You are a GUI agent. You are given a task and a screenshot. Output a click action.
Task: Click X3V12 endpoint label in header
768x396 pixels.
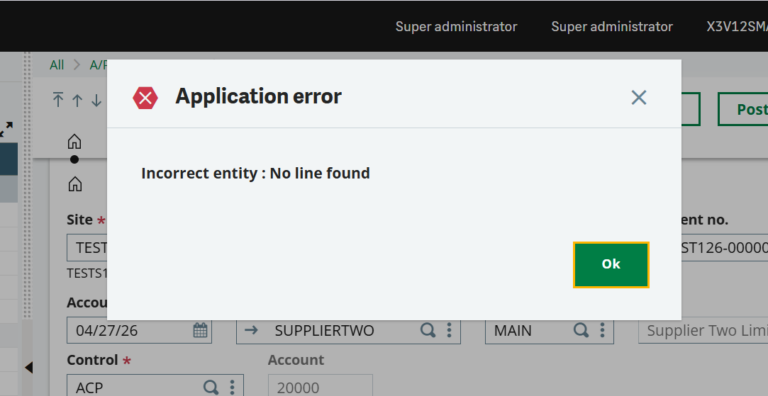click(737, 26)
